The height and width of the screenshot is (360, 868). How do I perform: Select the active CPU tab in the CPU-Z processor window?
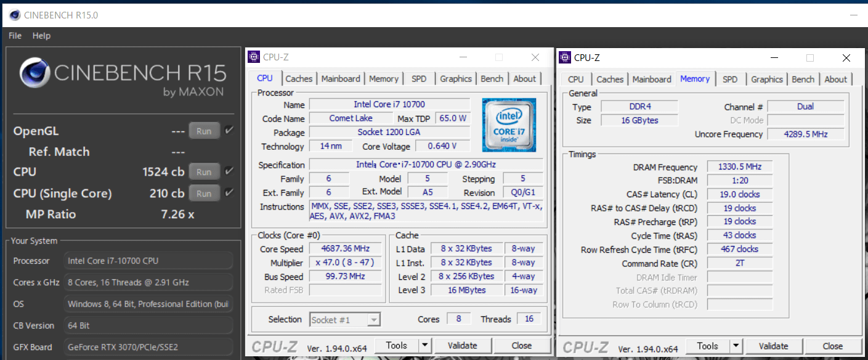(x=265, y=78)
